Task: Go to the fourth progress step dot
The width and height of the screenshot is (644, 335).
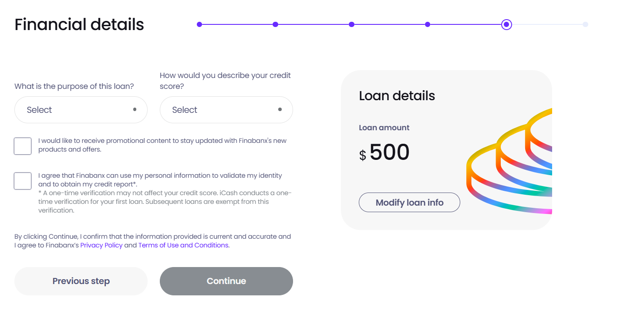Action: pyautogui.click(x=428, y=24)
